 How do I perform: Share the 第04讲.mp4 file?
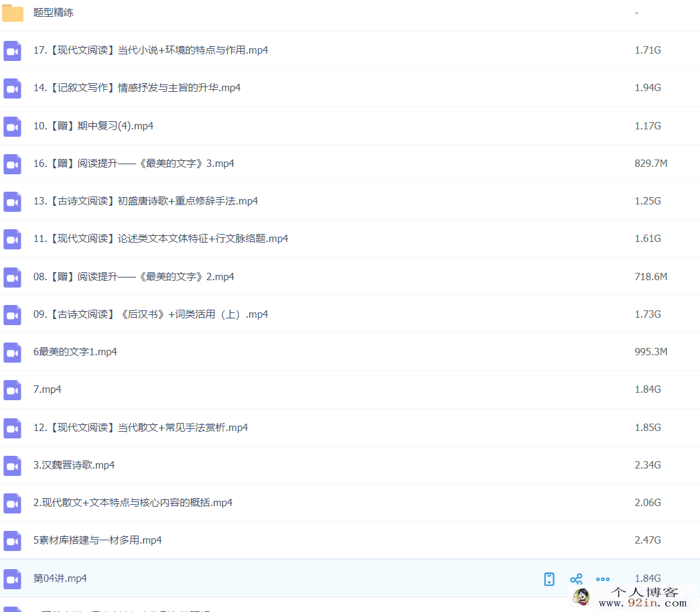pyautogui.click(x=576, y=579)
